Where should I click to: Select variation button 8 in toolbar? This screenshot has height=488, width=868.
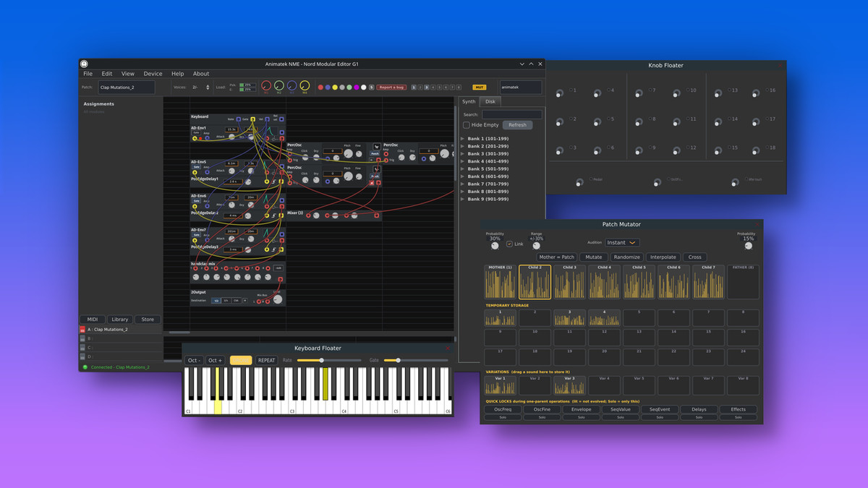459,87
